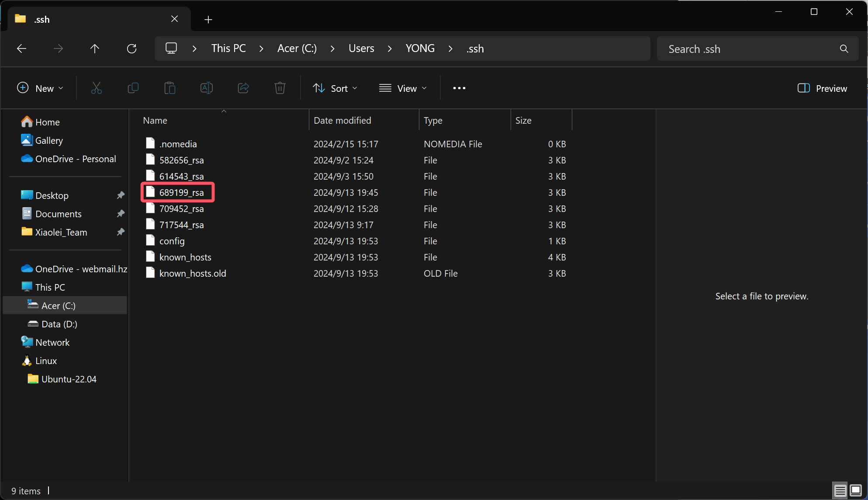
Task: Click the Copy icon in toolbar
Action: tap(133, 88)
